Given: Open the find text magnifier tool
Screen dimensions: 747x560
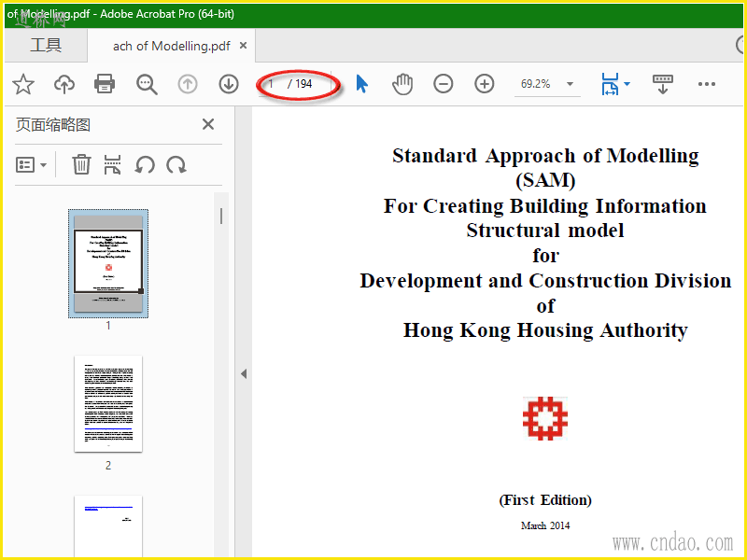Looking at the screenshot, I should (x=147, y=84).
